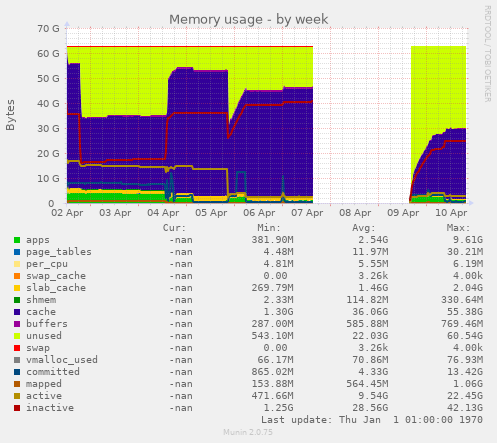The image size is (497, 443).
Task: Click the page_tables legend color swatch
Action: pyautogui.click(x=17, y=252)
